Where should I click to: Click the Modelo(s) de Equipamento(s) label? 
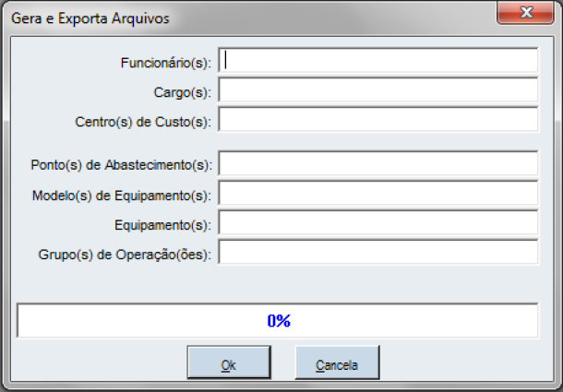tap(122, 195)
